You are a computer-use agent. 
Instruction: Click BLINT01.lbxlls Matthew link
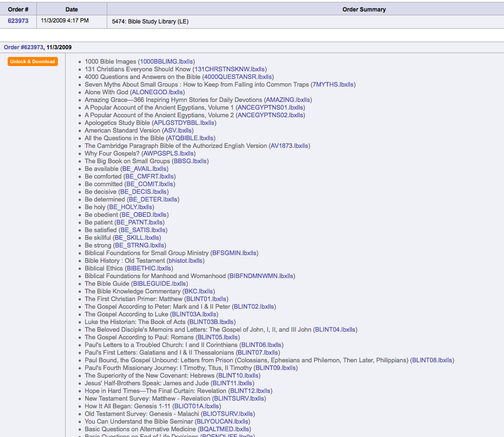(206, 299)
